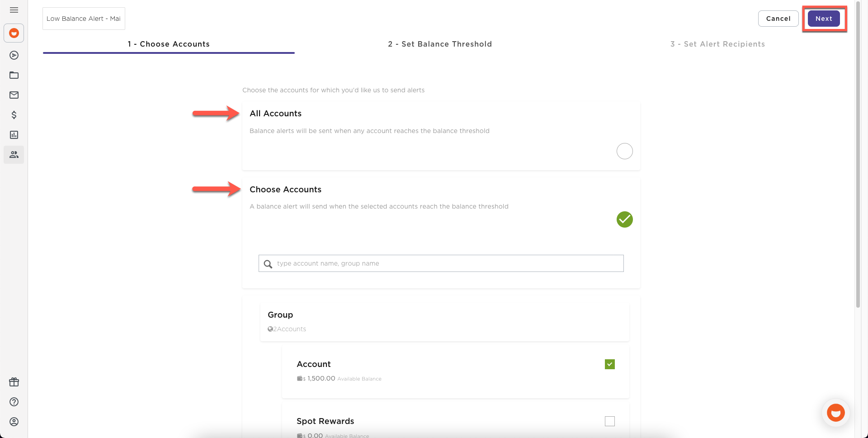Deselect the Choose Accounts green checkmark option
Viewport: 868px width, 438px height.
pos(624,219)
